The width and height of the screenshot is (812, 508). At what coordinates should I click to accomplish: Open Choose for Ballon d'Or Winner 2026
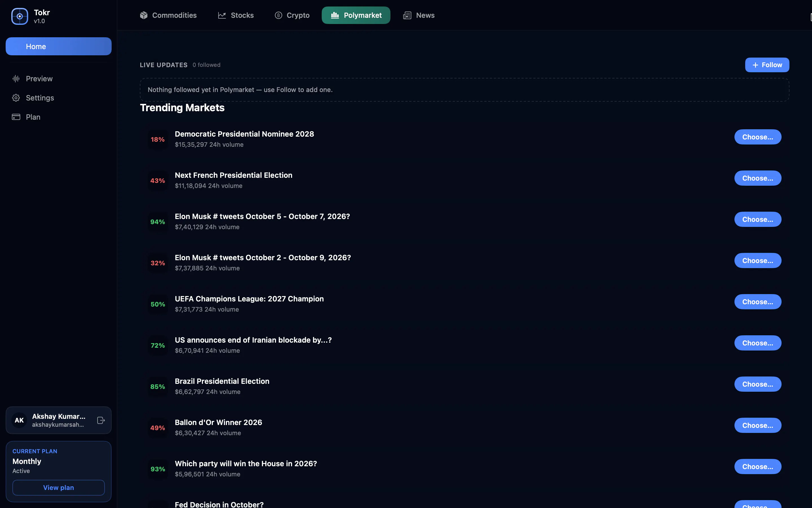758,425
